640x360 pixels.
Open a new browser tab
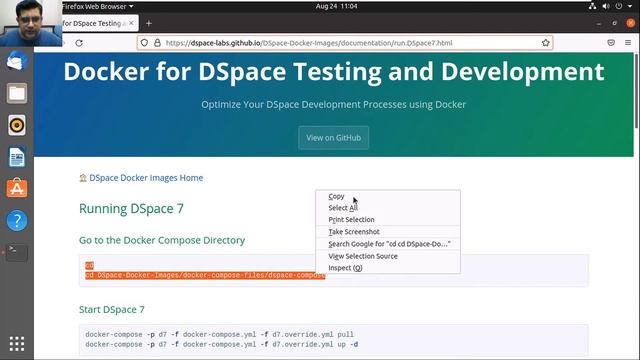[149, 24]
